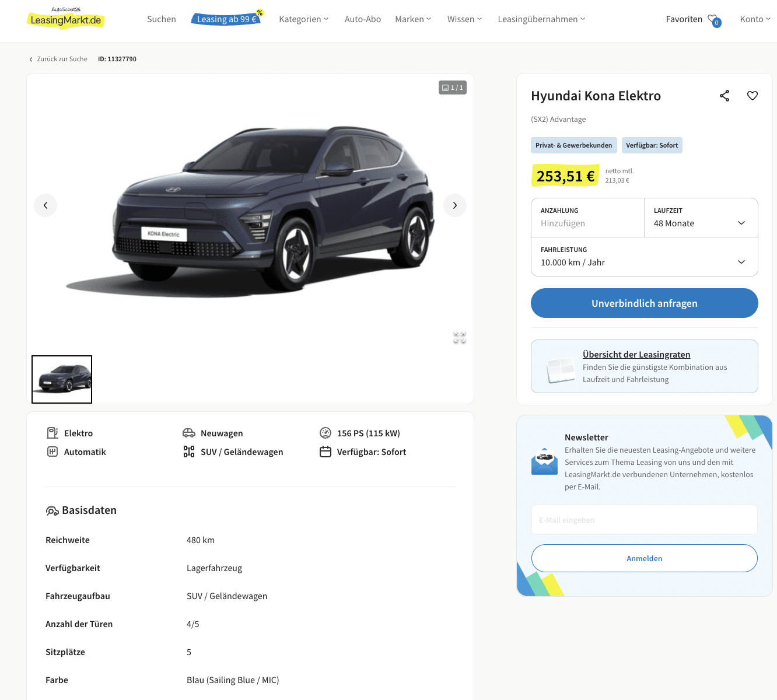Viewport: 777px width, 700px height.
Task: Show the next car image
Action: coord(455,205)
